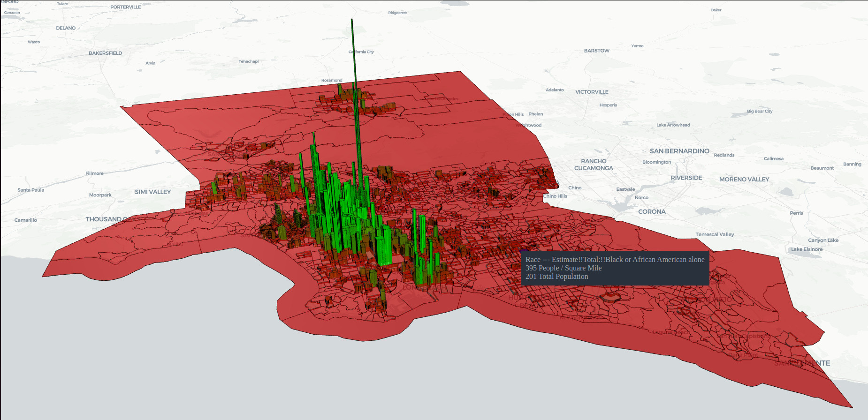Click the Lake Elsinore label
The height and width of the screenshot is (420, 868).
pos(807,249)
